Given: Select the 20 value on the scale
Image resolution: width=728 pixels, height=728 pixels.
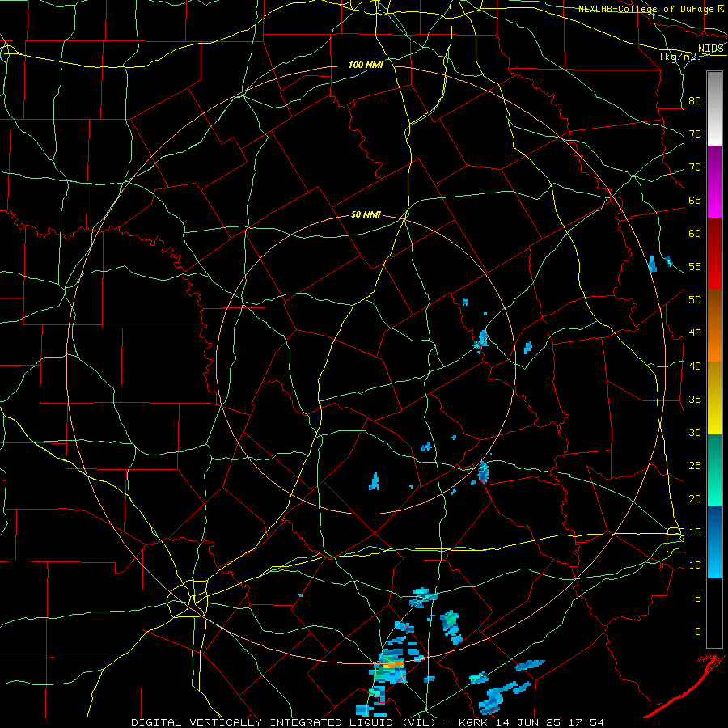Looking at the screenshot, I should point(695,498).
